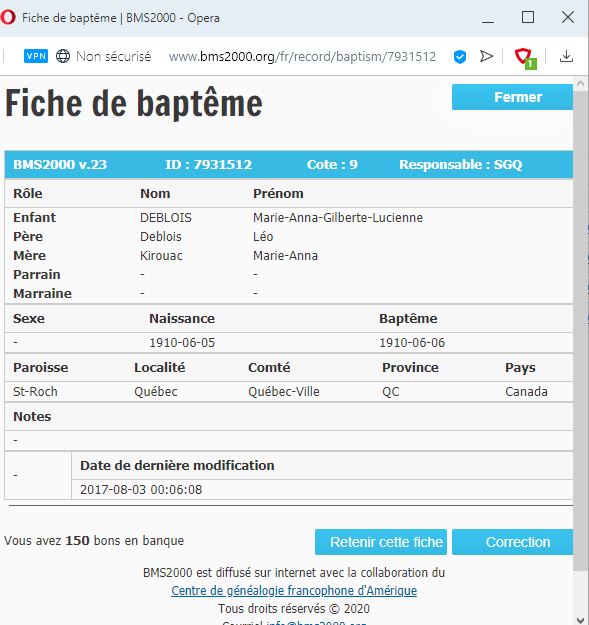The width and height of the screenshot is (589, 625).
Task: Maximize the Opera window
Action: (528, 17)
